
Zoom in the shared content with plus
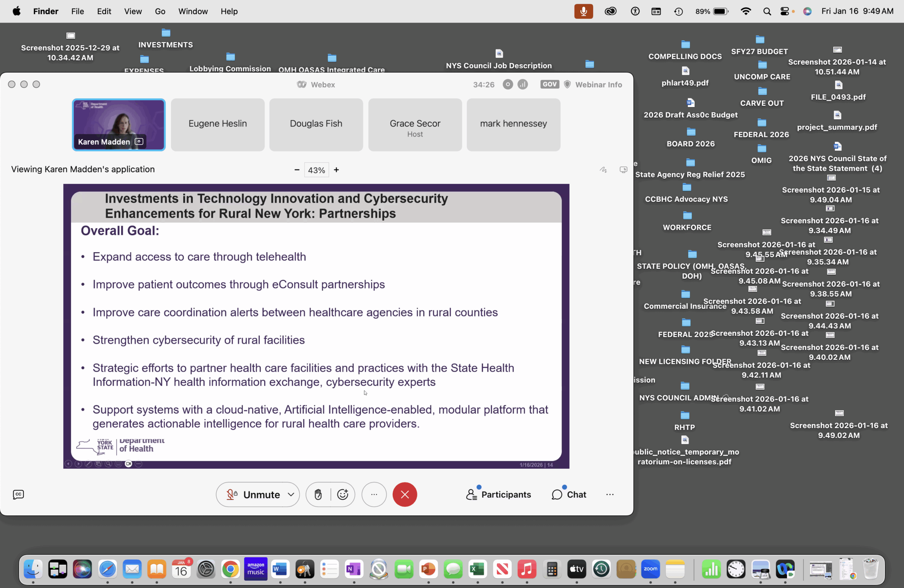(336, 170)
